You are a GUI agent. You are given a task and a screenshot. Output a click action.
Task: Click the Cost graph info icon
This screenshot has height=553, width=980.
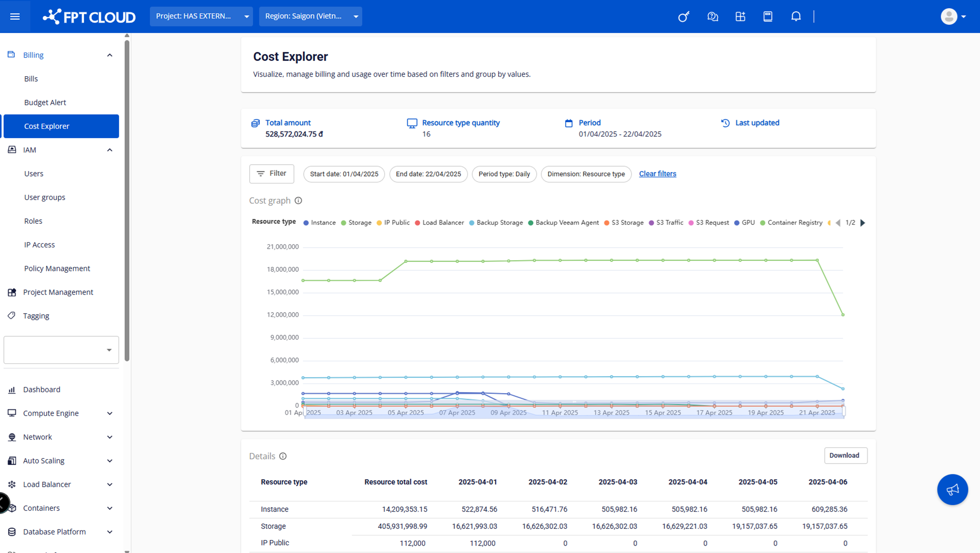click(298, 201)
